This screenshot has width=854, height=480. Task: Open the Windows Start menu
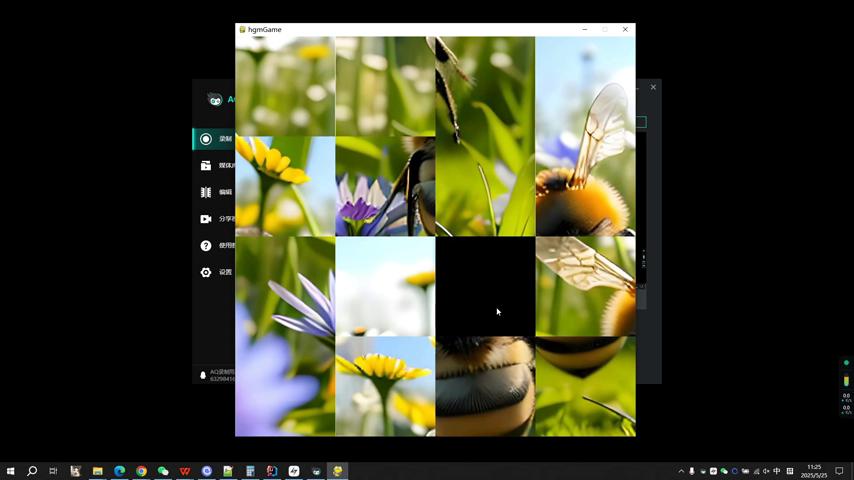point(11,471)
